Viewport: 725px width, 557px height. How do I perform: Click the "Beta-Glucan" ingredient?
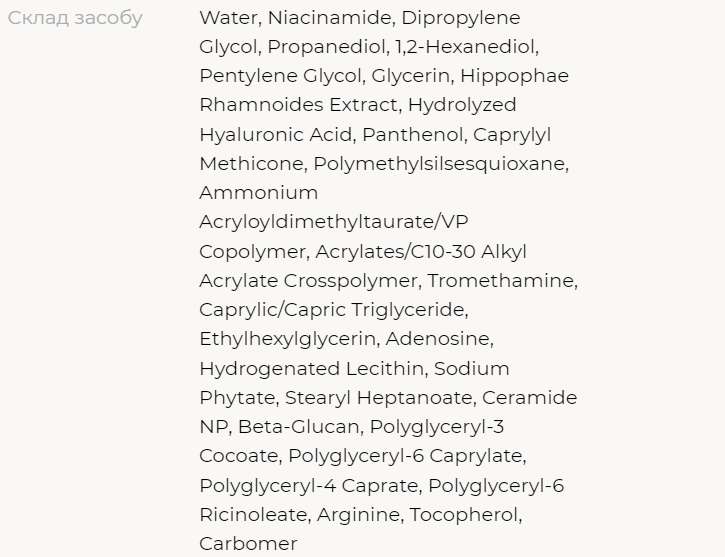(298, 427)
